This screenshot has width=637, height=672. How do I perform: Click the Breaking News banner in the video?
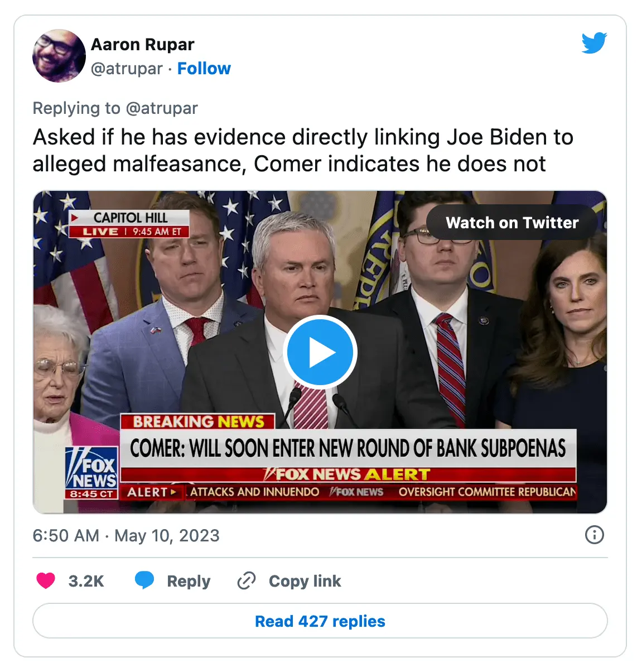(197, 421)
